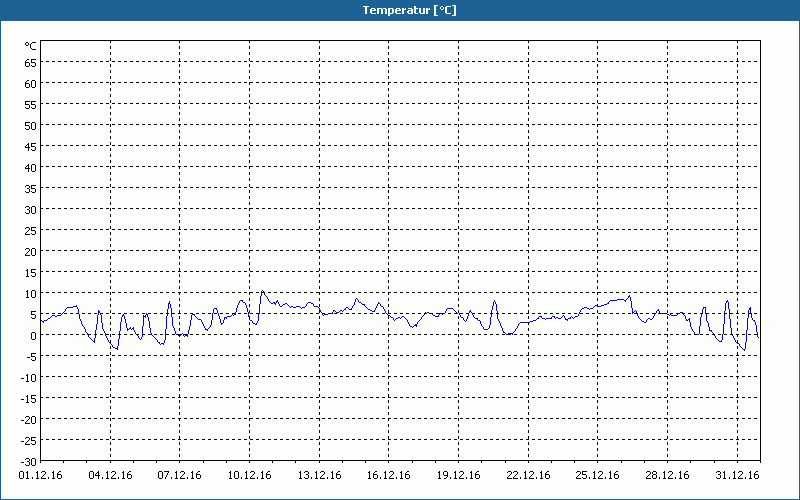Click the date label 13.12.16

(319, 476)
